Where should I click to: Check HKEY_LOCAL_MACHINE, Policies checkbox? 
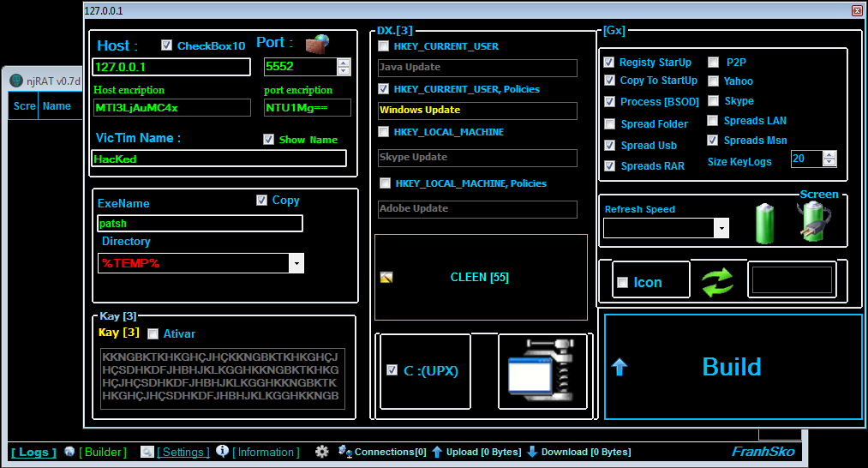coord(385,183)
